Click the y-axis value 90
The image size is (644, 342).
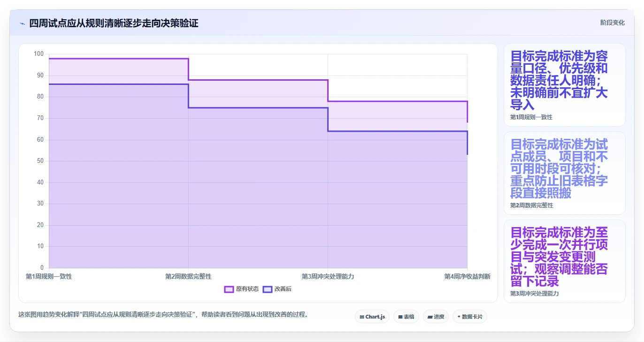[x=40, y=76]
